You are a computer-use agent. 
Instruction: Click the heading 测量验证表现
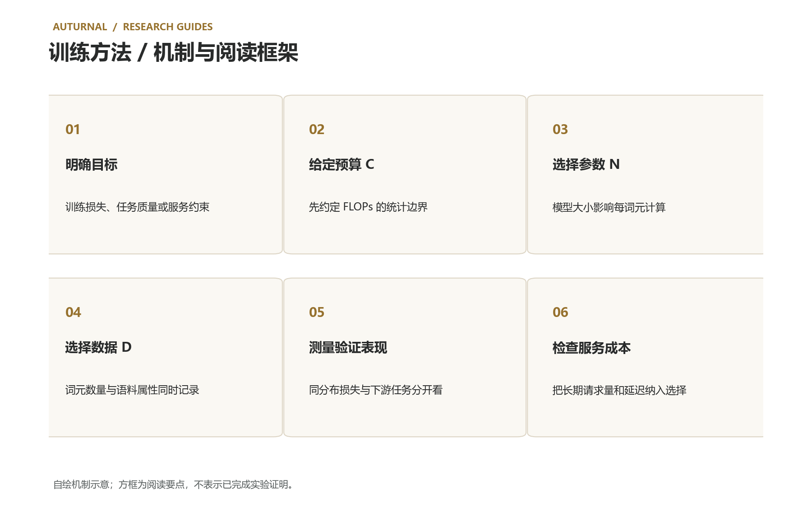[x=348, y=347]
